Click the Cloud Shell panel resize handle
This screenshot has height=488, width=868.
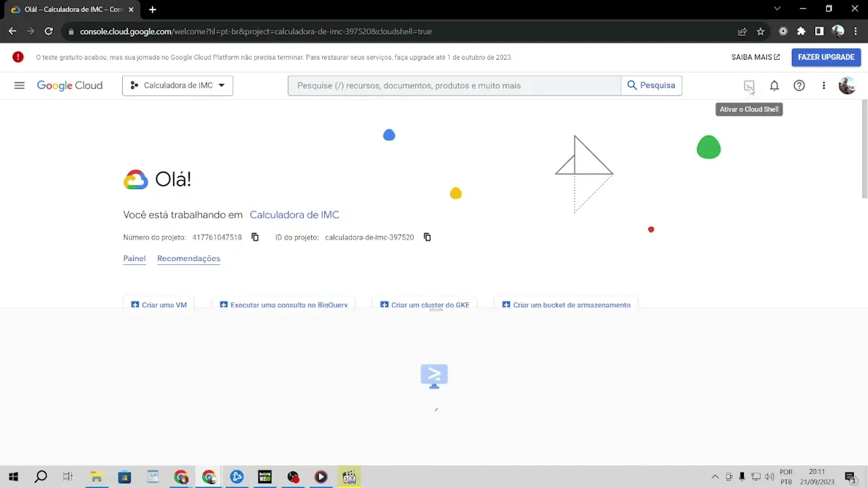click(436, 310)
